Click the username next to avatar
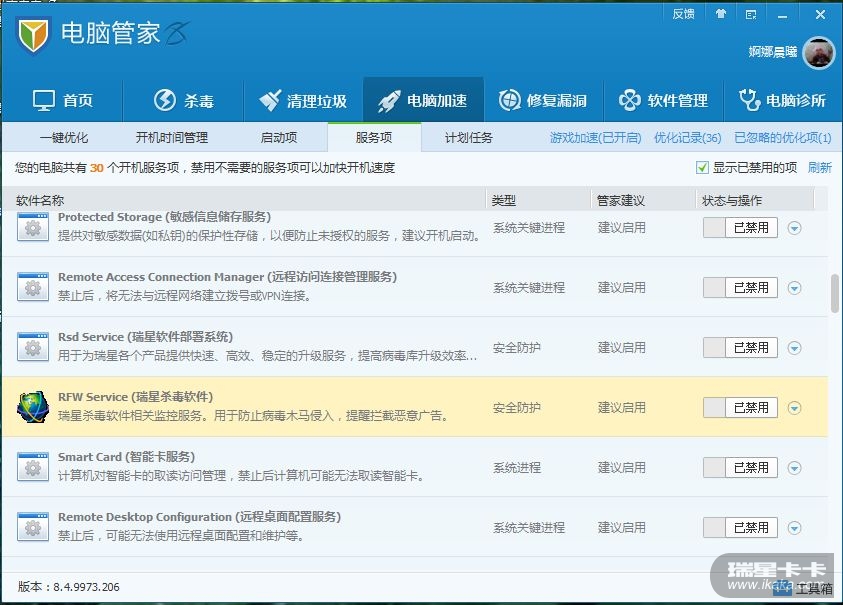 point(773,52)
